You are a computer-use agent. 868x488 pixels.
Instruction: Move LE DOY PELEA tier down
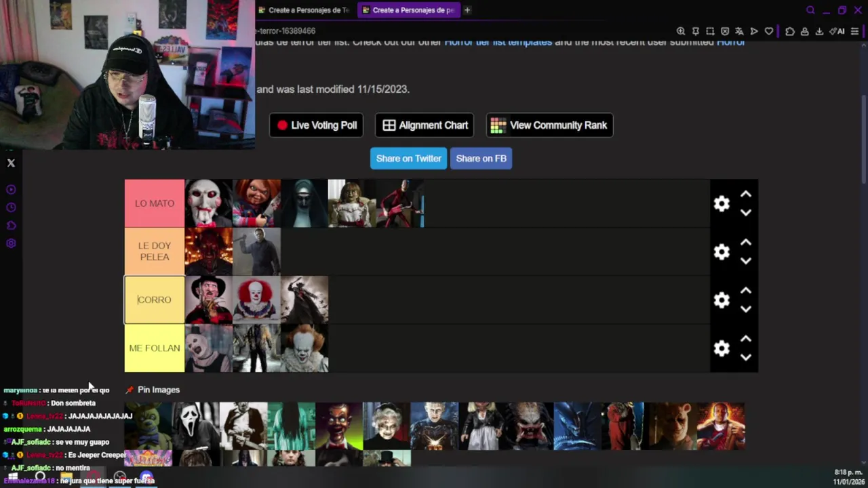pyautogui.click(x=746, y=260)
